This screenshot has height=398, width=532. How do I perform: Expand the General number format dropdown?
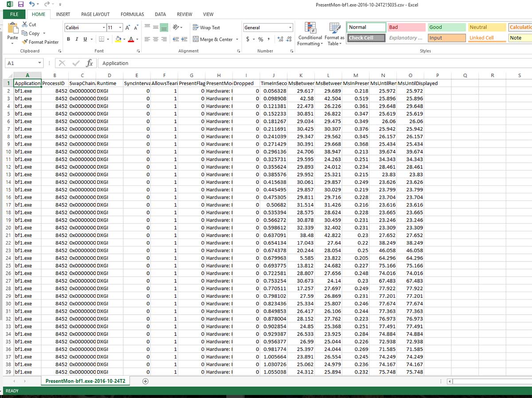(x=290, y=27)
